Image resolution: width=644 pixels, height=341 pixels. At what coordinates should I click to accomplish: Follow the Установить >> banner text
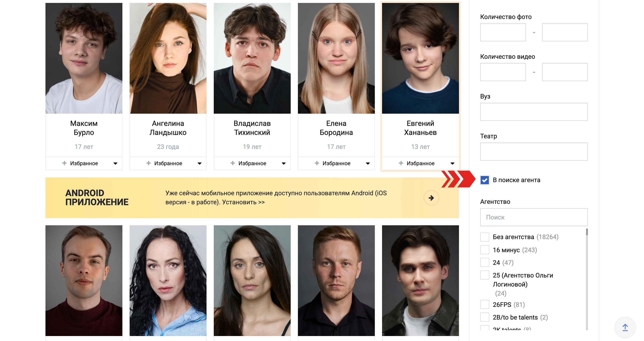click(243, 202)
